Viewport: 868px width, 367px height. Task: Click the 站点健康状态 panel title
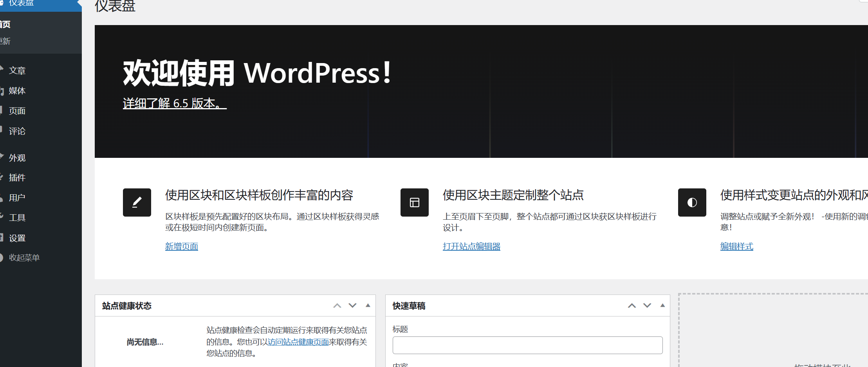pos(127,306)
